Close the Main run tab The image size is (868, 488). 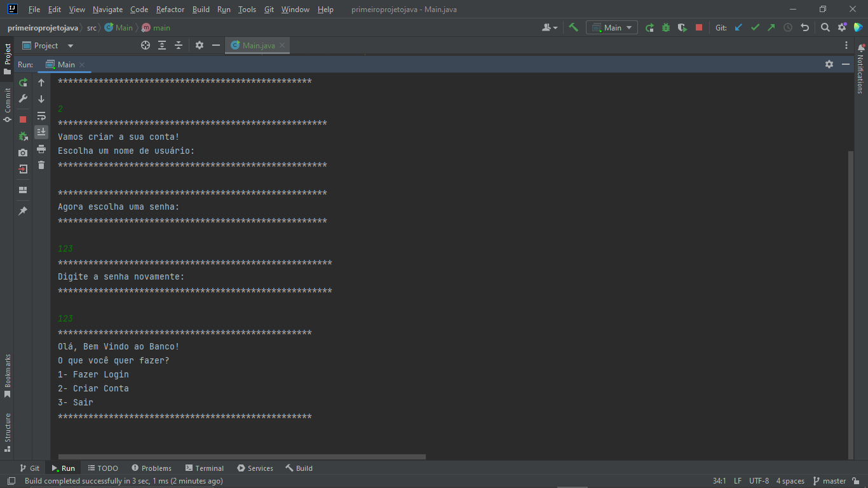click(82, 65)
